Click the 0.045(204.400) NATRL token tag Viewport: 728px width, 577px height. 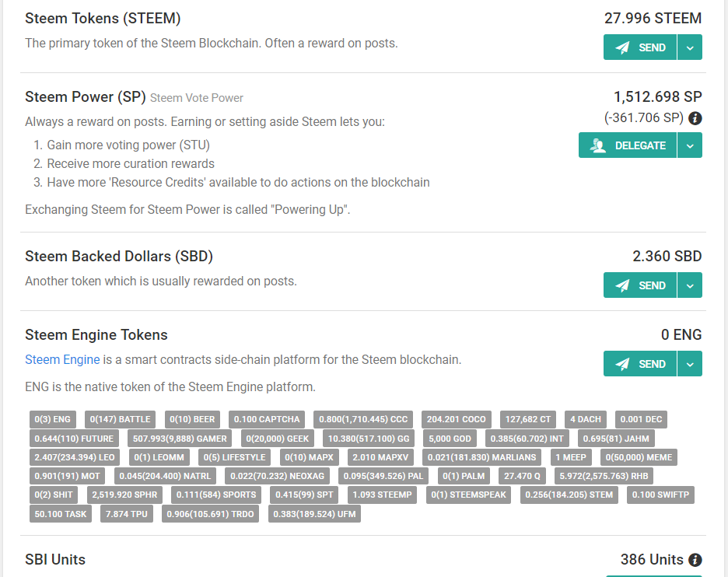165,476
